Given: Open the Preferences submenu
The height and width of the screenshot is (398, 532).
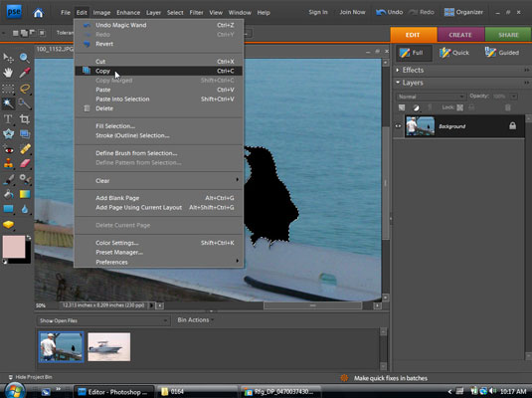Looking at the screenshot, I should click(158, 262).
